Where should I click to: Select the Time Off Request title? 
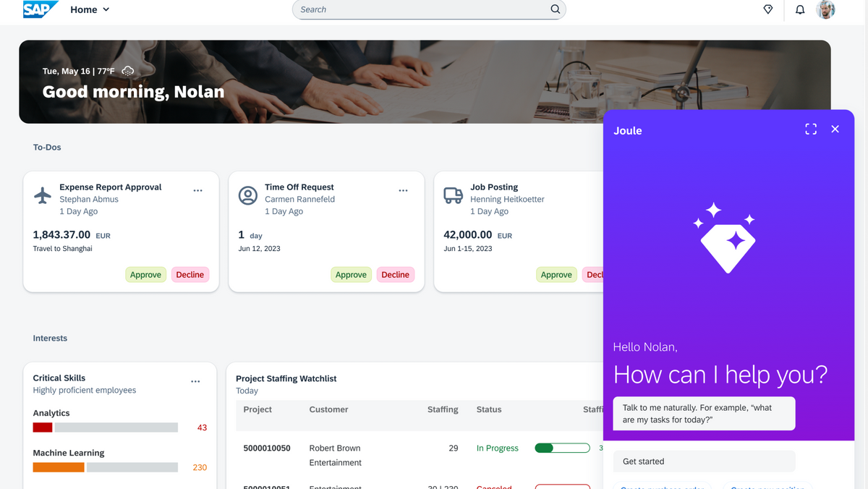[299, 187]
